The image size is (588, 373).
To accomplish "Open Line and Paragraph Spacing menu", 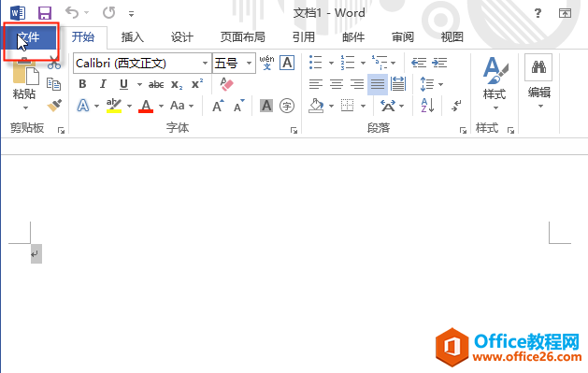I will pyautogui.click(x=431, y=84).
